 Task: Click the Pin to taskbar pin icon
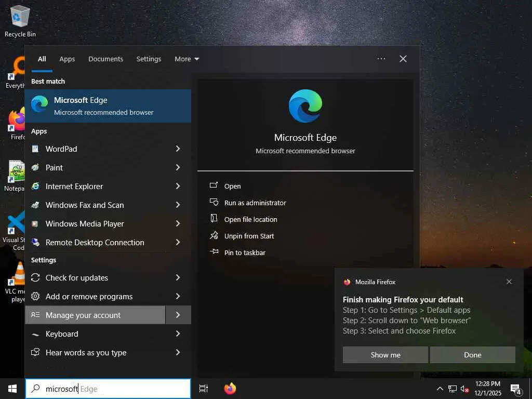[x=214, y=251]
